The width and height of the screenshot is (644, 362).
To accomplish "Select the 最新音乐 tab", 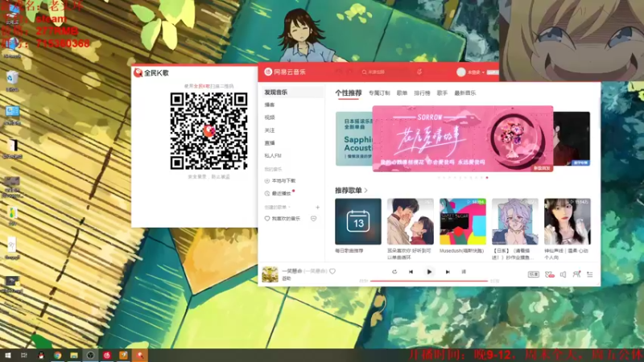I will point(465,93).
